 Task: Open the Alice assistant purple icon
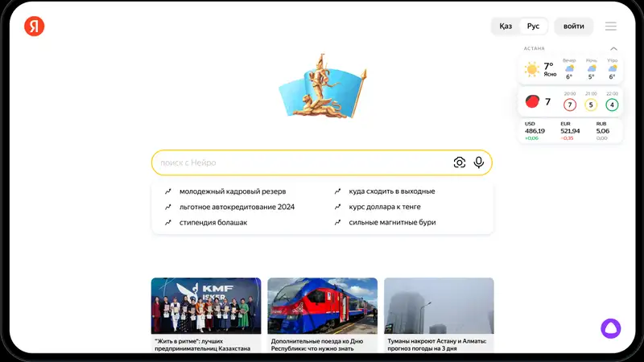(x=611, y=328)
